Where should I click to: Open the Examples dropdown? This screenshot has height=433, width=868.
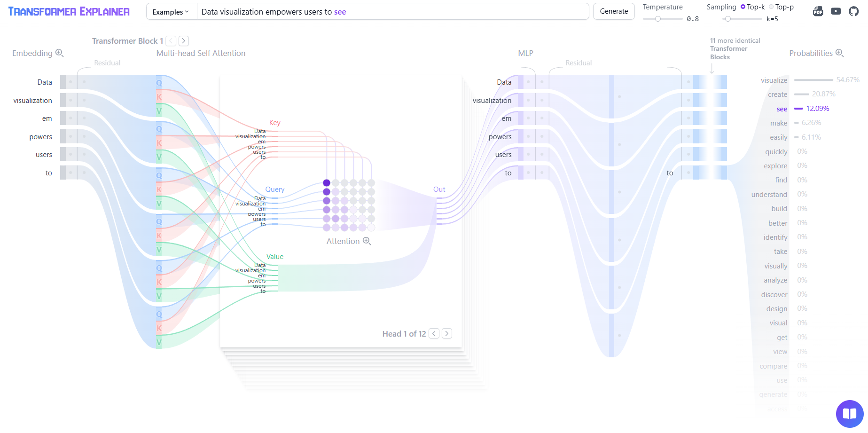[x=171, y=12]
